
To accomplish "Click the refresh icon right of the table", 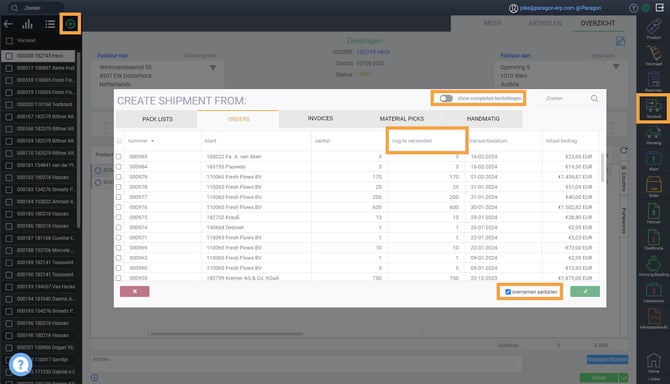I will [624, 150].
